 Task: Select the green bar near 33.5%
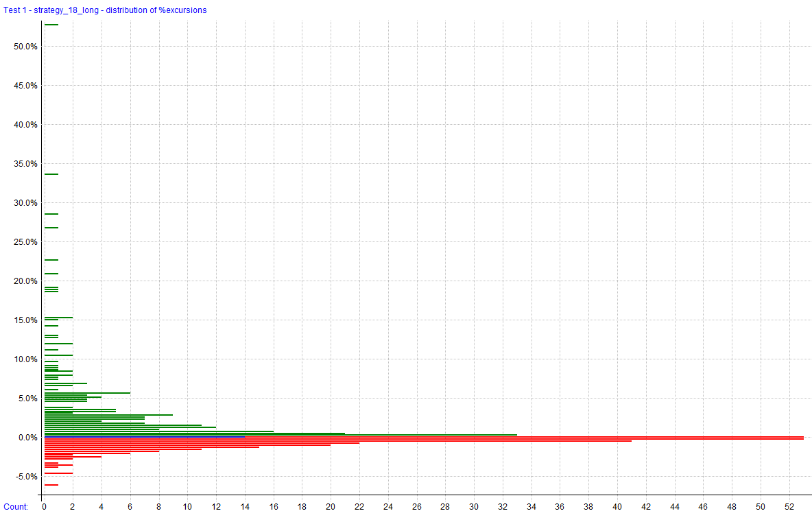click(x=51, y=174)
